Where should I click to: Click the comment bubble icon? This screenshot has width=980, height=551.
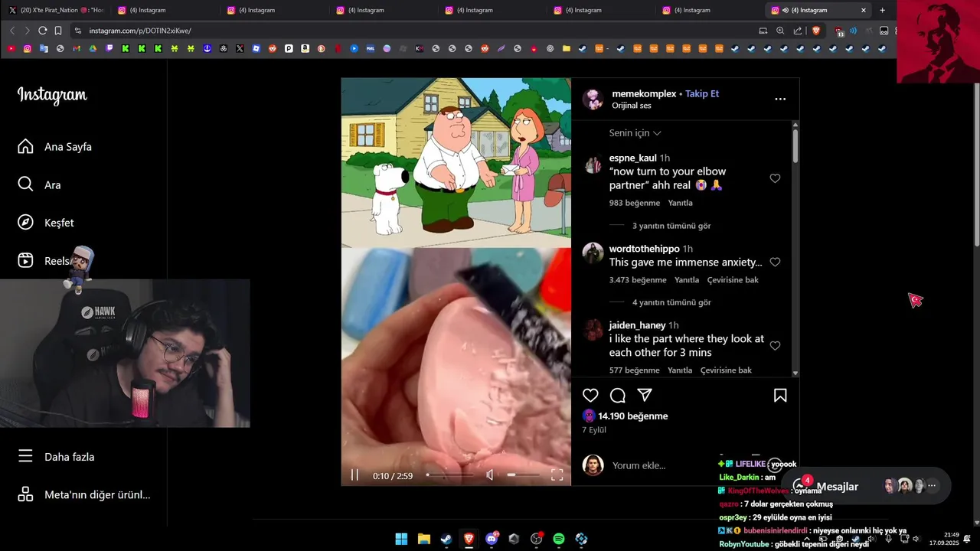(x=618, y=395)
